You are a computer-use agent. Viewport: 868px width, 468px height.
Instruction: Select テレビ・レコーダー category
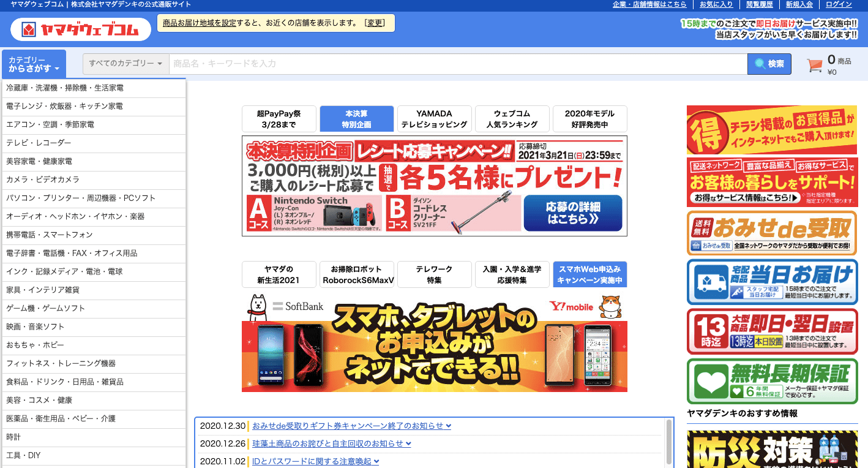click(x=94, y=143)
